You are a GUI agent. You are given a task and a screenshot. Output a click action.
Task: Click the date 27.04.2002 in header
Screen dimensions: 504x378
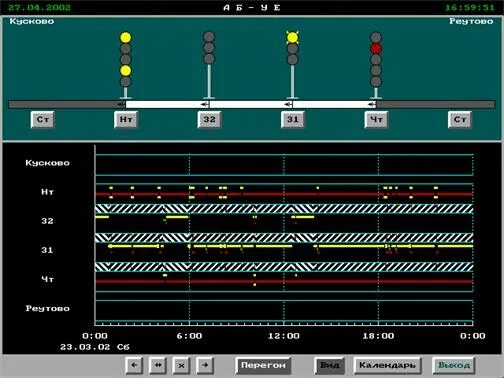click(x=39, y=7)
